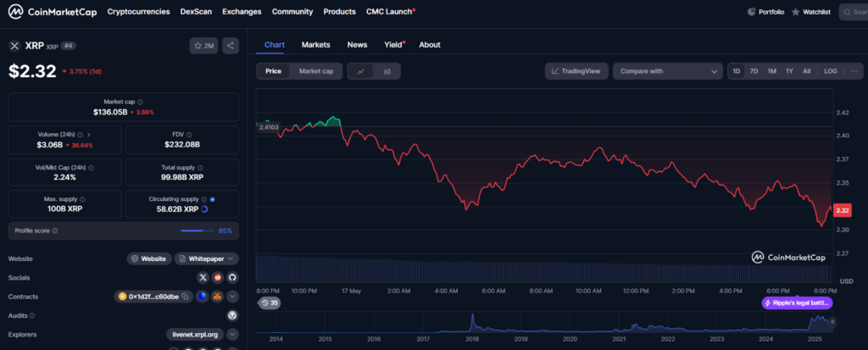
Task: Click the Vol/Mkt Cap (24h) info icon
Action: (92, 167)
